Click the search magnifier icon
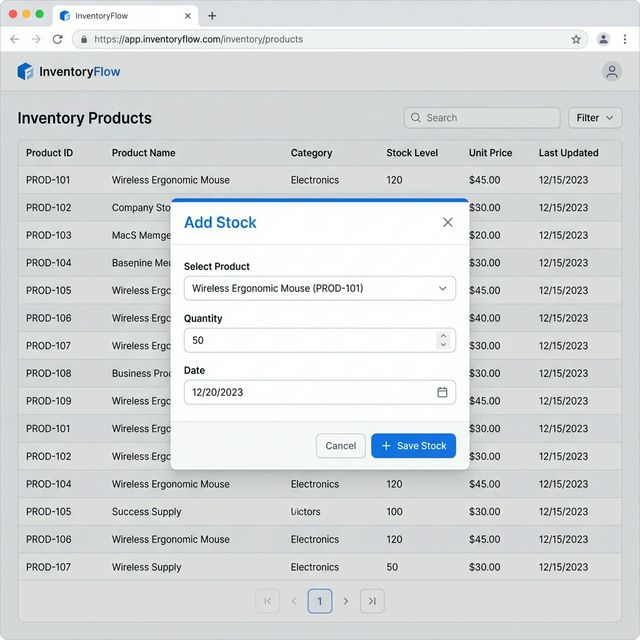 point(416,118)
